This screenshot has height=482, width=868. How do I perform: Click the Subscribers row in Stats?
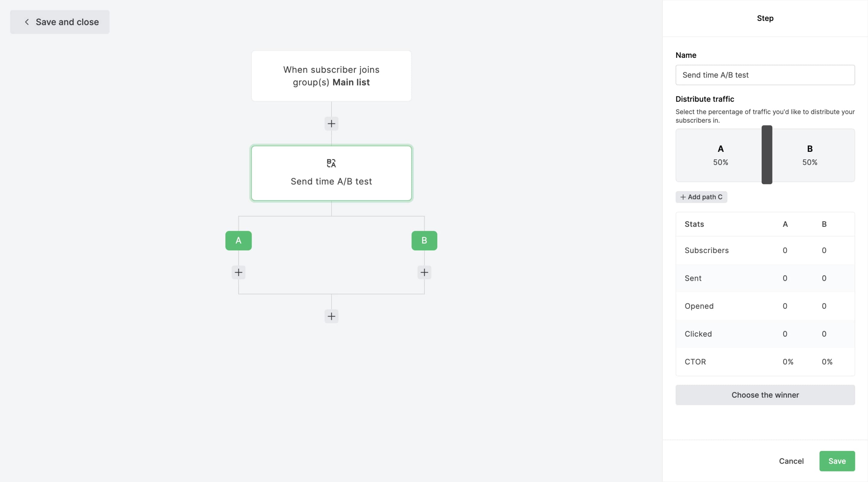click(x=706, y=250)
